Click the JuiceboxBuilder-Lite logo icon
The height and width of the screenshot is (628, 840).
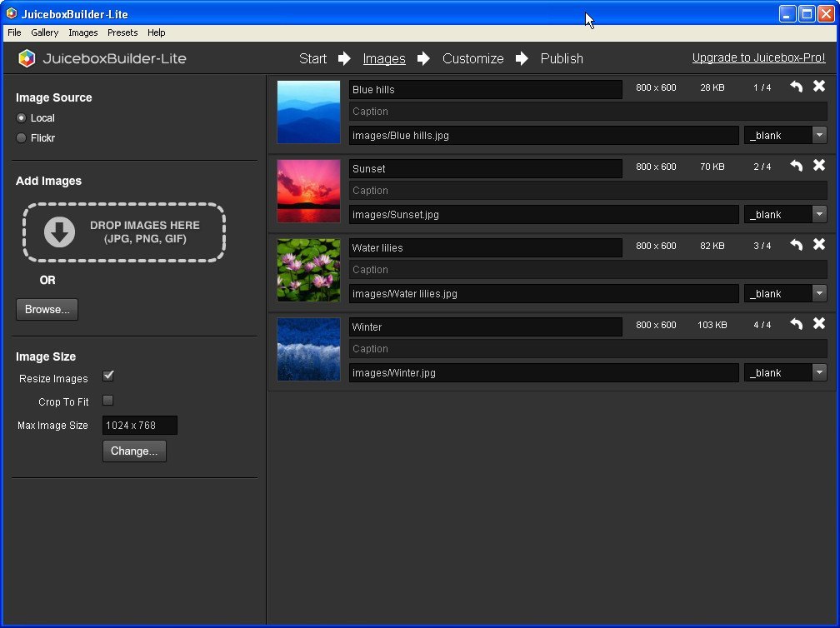[x=26, y=58]
